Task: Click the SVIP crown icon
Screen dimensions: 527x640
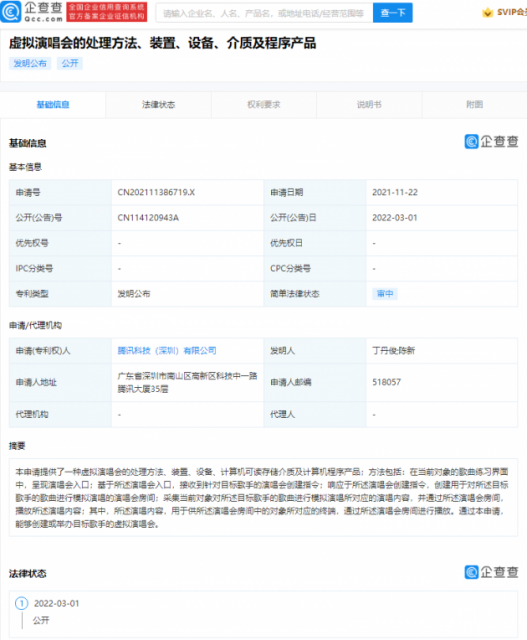Action: tap(487, 13)
